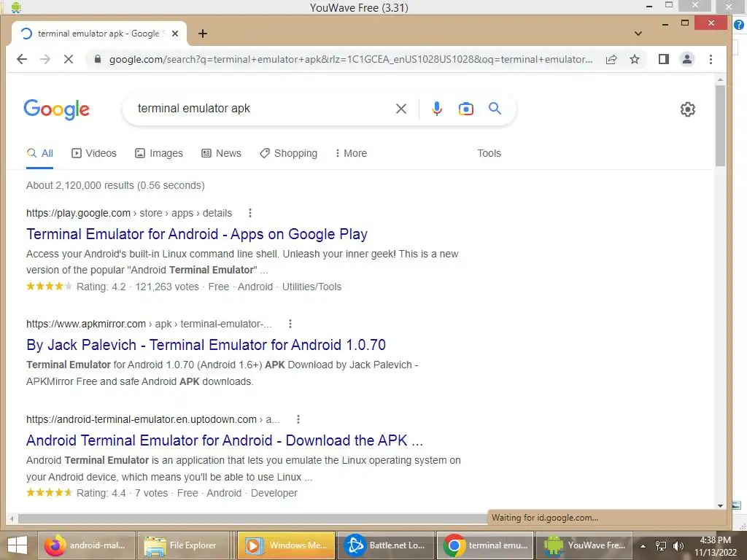This screenshot has width=747, height=560.
Task: Switch to Firefox android-mal taskbar item
Action: 87,545
